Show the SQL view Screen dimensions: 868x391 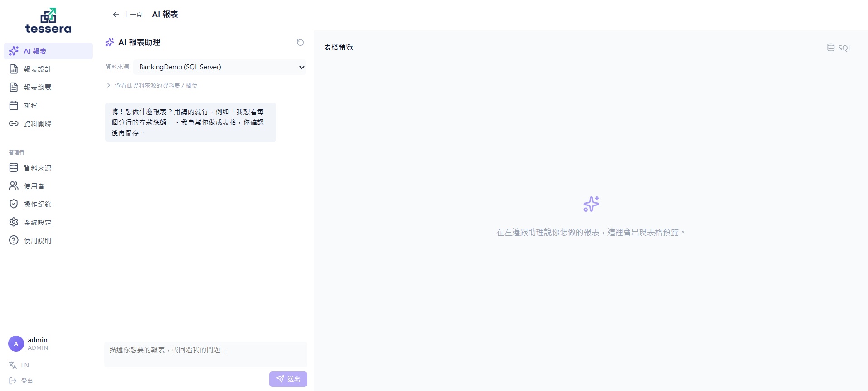tap(839, 48)
